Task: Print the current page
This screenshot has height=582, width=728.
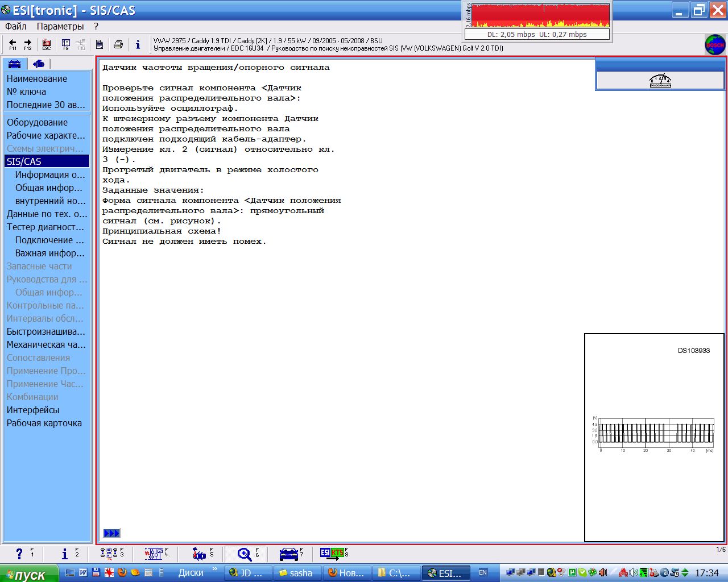Action: point(118,44)
